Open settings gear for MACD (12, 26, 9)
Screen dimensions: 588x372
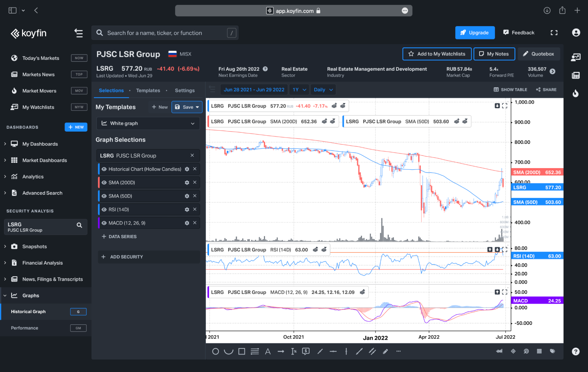(x=187, y=223)
